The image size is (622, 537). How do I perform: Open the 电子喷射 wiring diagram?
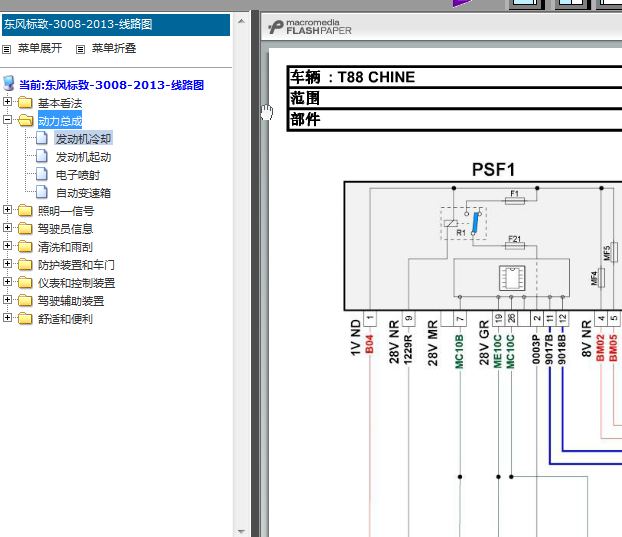78,175
